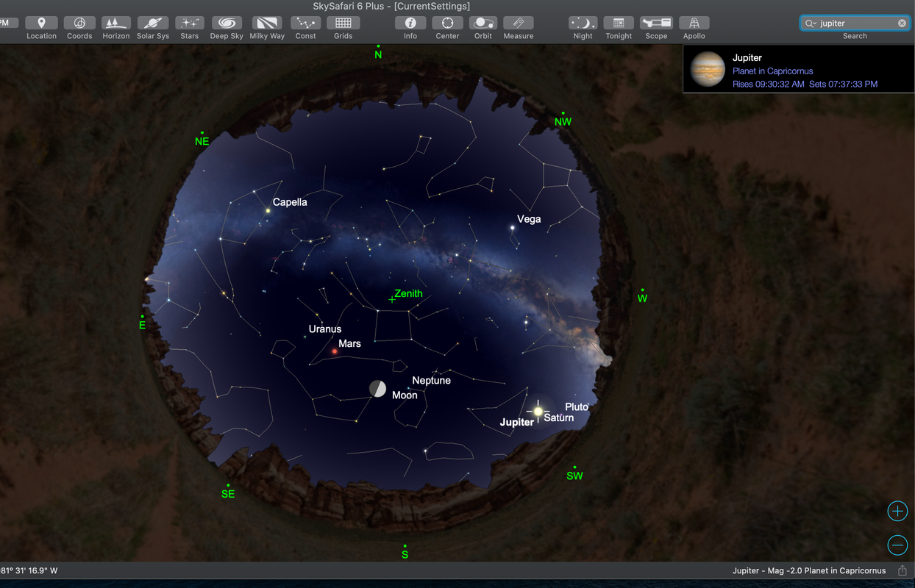Image resolution: width=915 pixels, height=588 pixels.
Task: Click the search magnifier dropdown icon
Action: coord(811,23)
